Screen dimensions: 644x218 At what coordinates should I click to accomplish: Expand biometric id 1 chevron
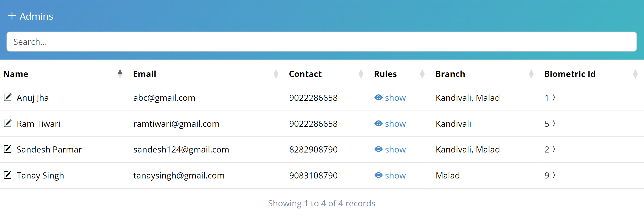pos(554,98)
